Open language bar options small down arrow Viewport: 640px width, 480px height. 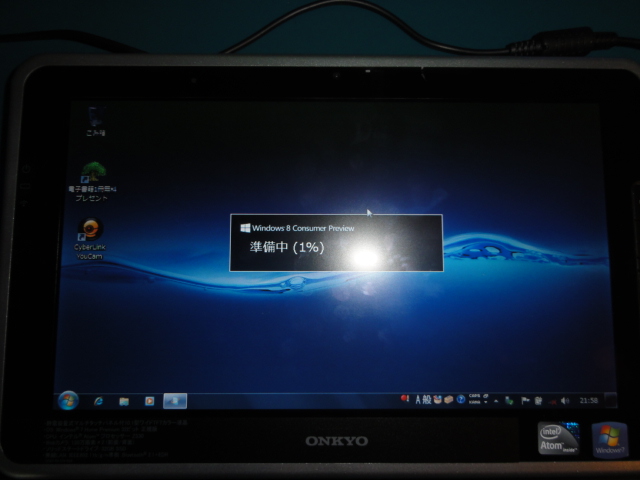coord(486,402)
